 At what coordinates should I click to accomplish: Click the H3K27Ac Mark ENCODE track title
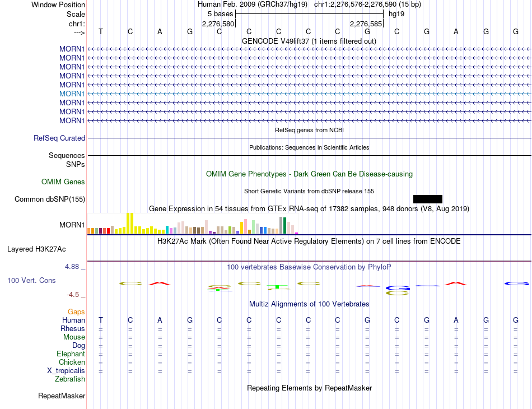click(309, 241)
